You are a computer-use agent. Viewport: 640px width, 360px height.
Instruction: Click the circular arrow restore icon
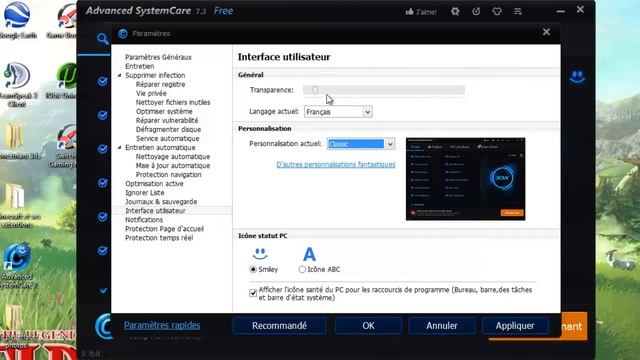(x=476, y=11)
